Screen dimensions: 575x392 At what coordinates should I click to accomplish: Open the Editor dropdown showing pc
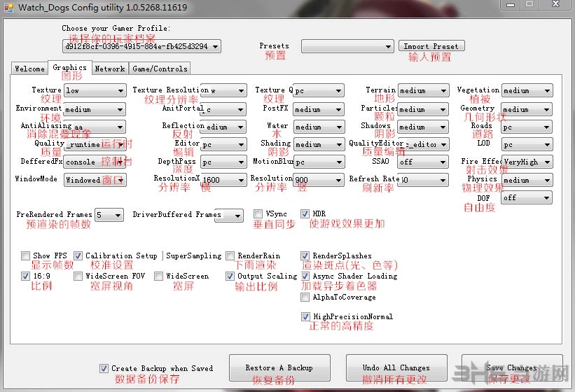[223, 145]
